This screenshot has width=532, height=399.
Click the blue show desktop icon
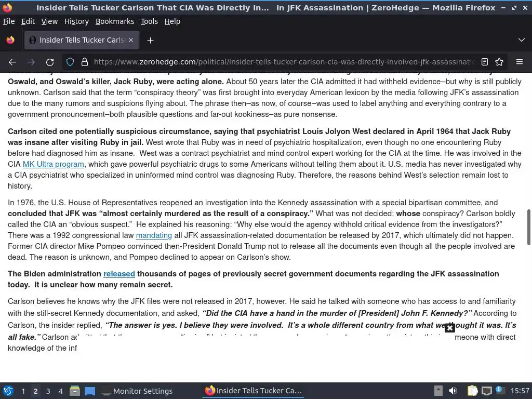[90, 391]
